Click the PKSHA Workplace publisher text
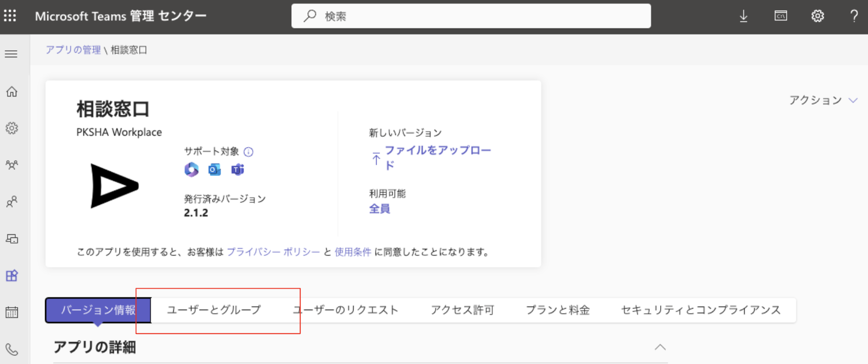Image resolution: width=868 pixels, height=364 pixels. [x=119, y=132]
